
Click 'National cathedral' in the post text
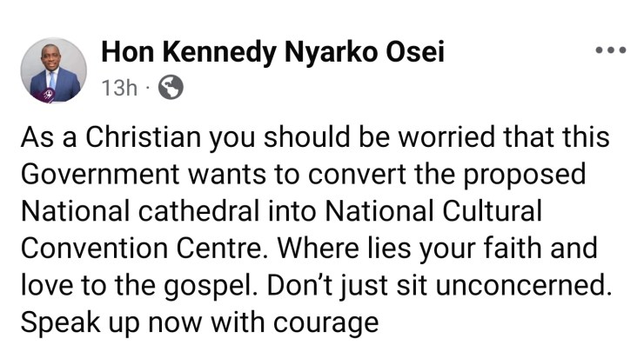coord(140,211)
